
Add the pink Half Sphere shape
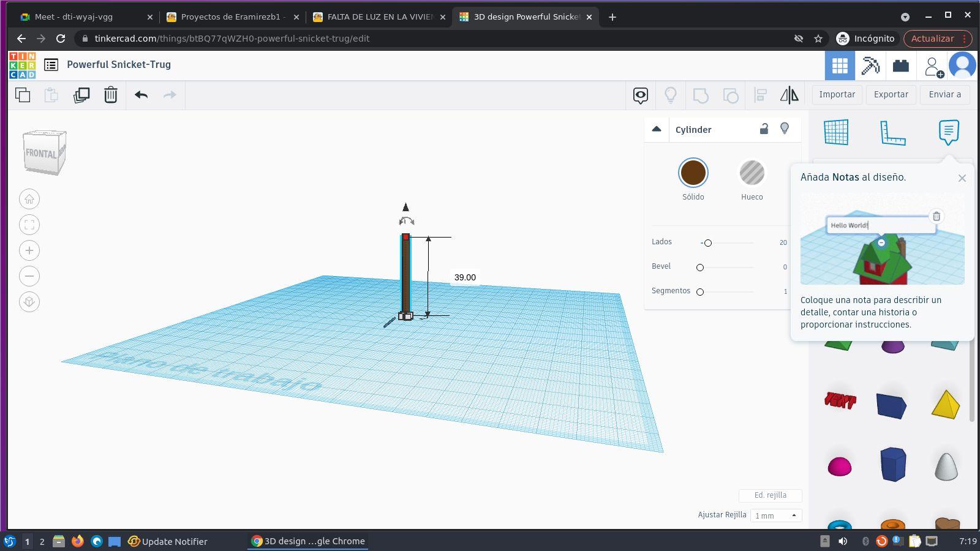[x=840, y=467]
